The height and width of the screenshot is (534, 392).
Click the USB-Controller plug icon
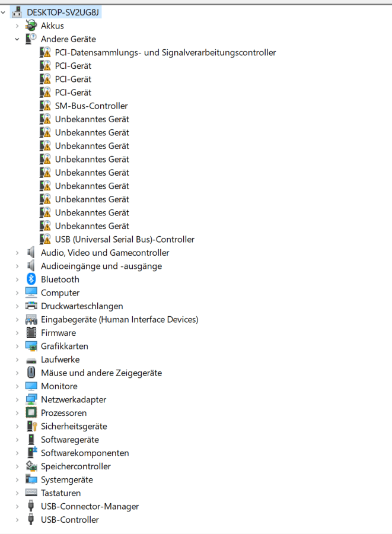(x=31, y=519)
